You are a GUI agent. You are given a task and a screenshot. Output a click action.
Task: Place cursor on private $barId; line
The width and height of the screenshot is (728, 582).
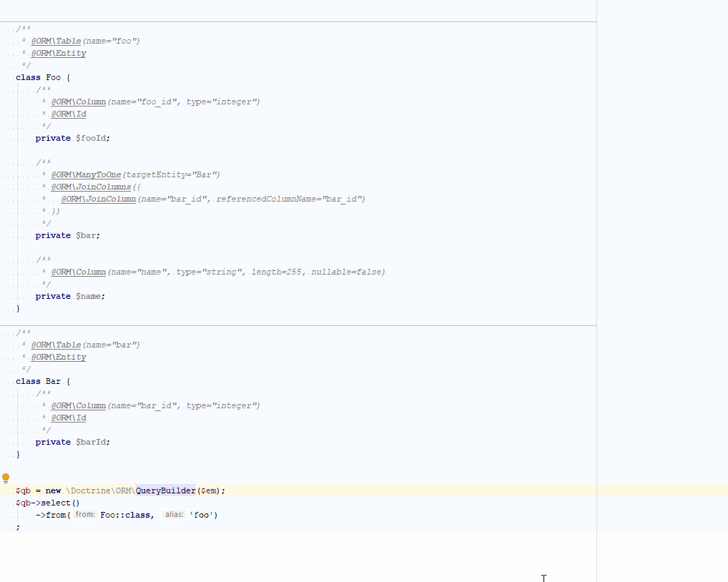point(72,442)
